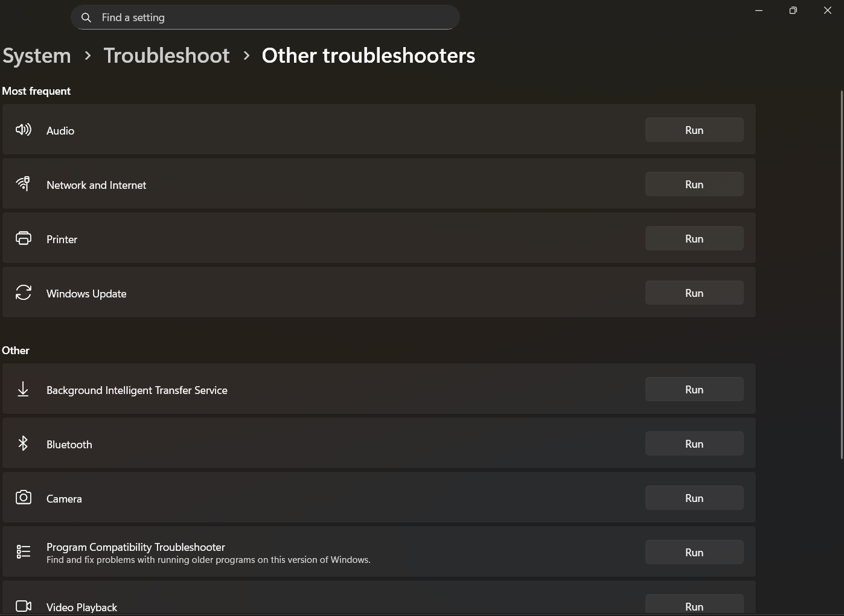Run the Bluetooth troubleshooter

(694, 443)
